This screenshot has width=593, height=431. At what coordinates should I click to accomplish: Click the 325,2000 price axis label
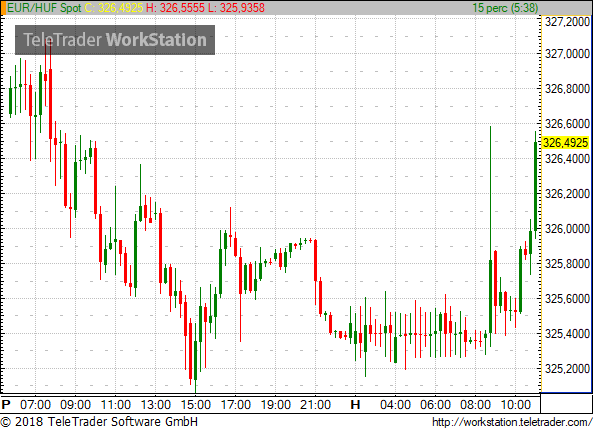tap(567, 369)
